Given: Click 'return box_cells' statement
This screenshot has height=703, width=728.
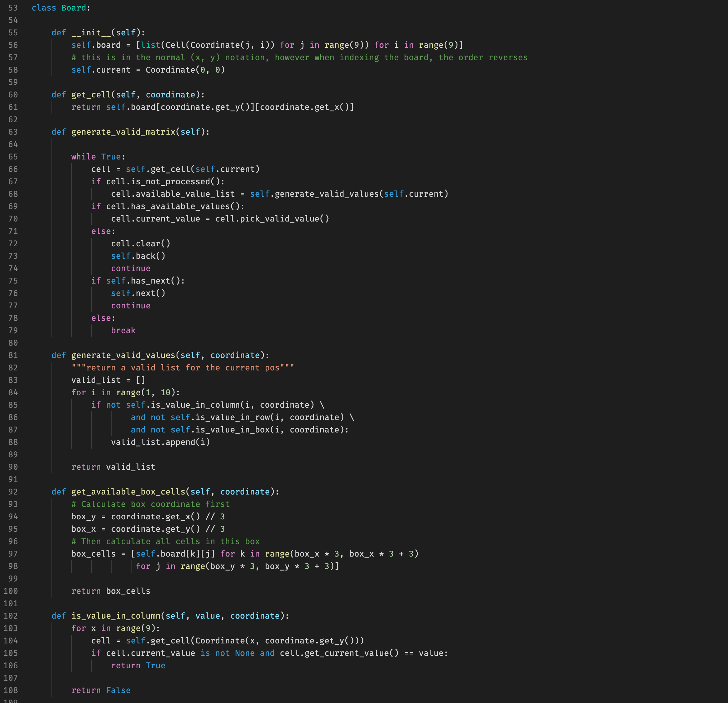Looking at the screenshot, I should coord(111,591).
